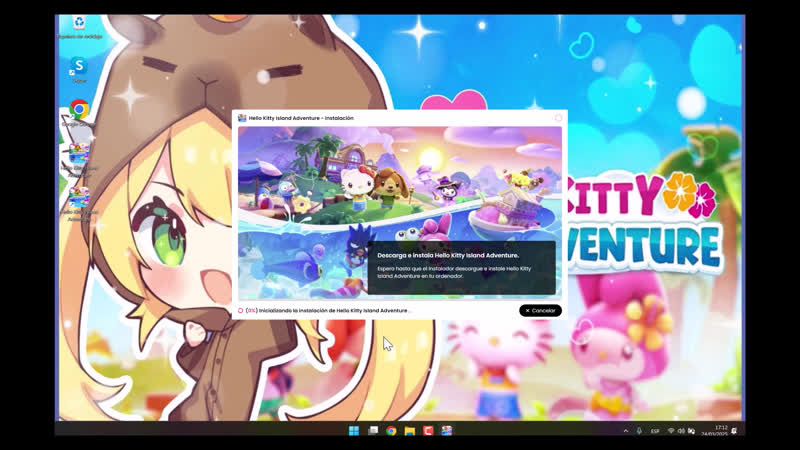800x450 pixels.
Task: Open the Skype desktop shortcut
Action: pos(79,67)
